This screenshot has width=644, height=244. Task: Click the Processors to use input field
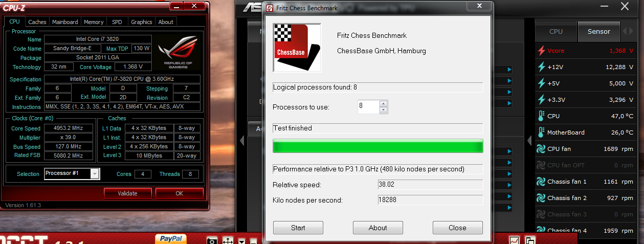click(x=368, y=107)
